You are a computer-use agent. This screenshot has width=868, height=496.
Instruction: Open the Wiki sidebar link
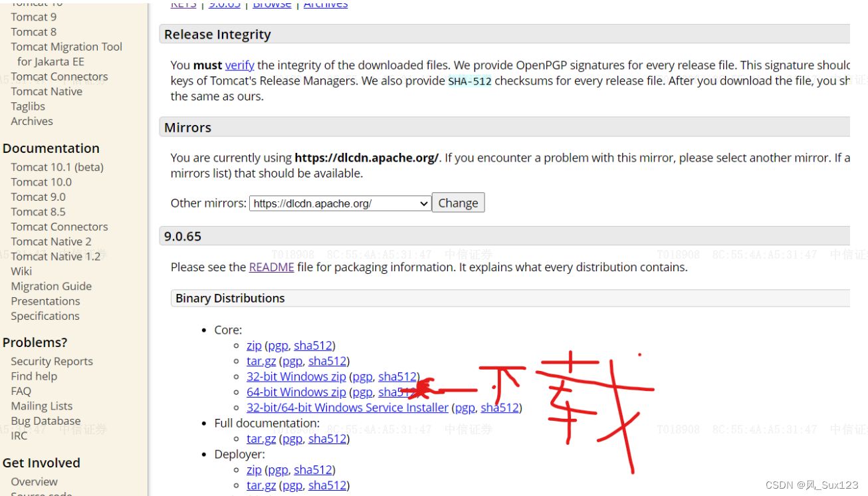click(x=21, y=271)
